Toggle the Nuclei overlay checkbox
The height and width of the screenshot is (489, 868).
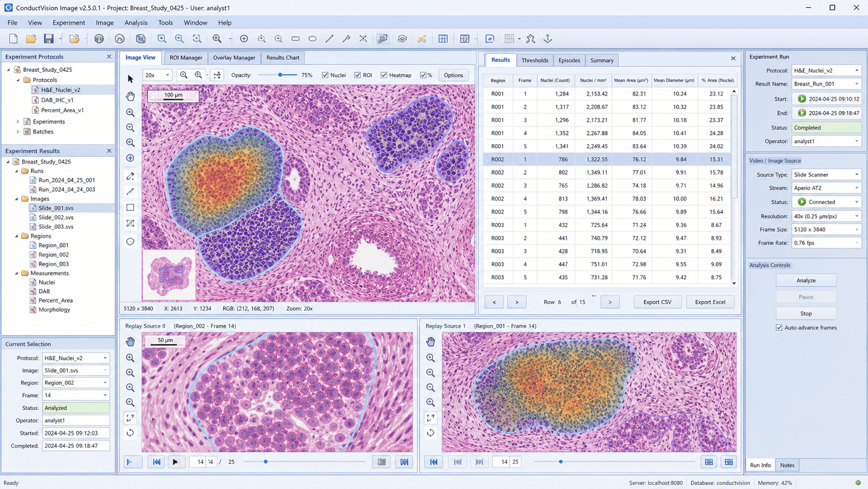[x=325, y=75]
